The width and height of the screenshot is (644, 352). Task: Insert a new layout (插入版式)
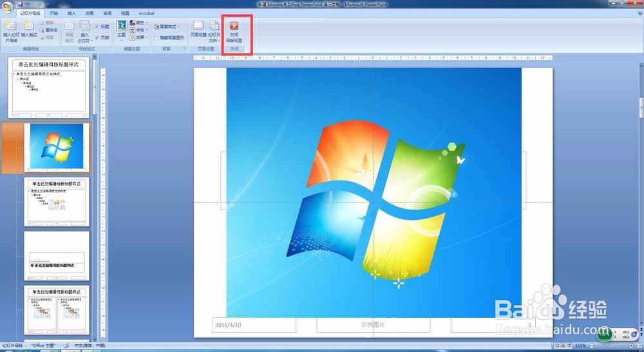pos(29,29)
